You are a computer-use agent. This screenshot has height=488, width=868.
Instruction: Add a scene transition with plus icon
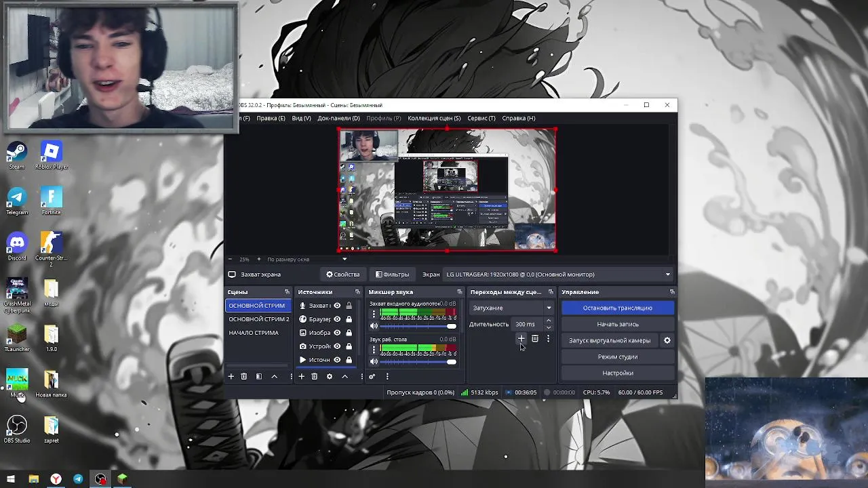pos(521,338)
